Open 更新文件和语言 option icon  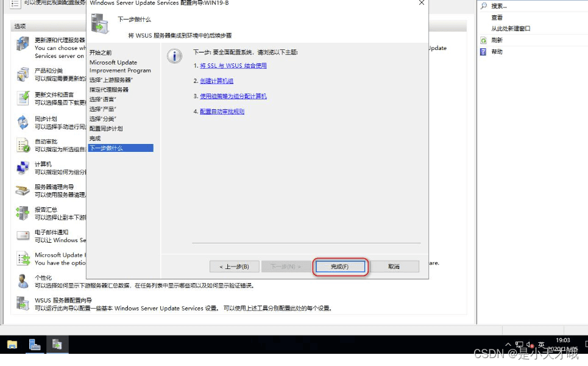click(x=23, y=98)
